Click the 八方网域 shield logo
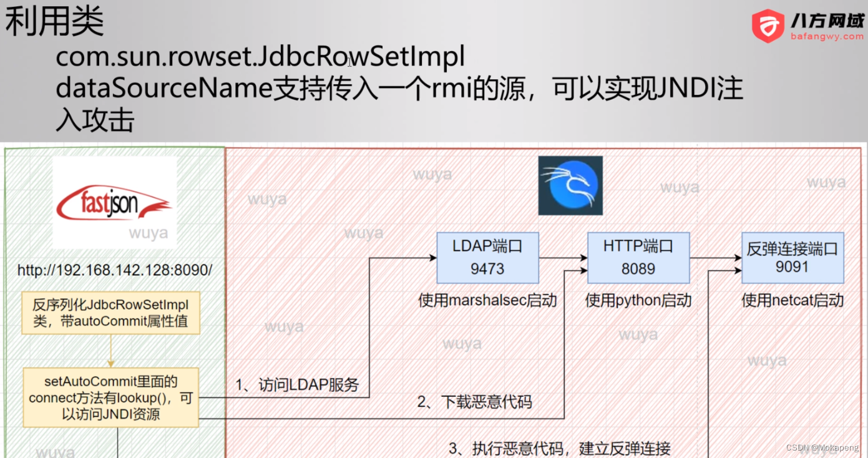The image size is (868, 458). click(768, 26)
